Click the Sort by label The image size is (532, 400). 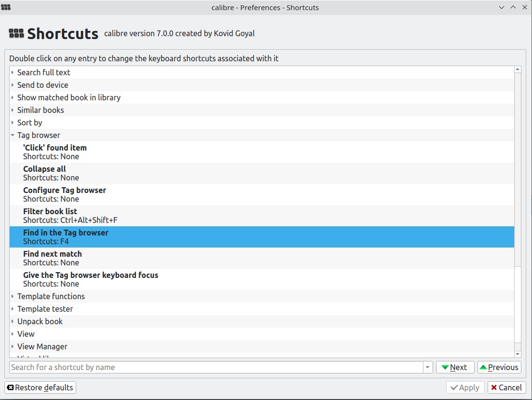point(30,123)
